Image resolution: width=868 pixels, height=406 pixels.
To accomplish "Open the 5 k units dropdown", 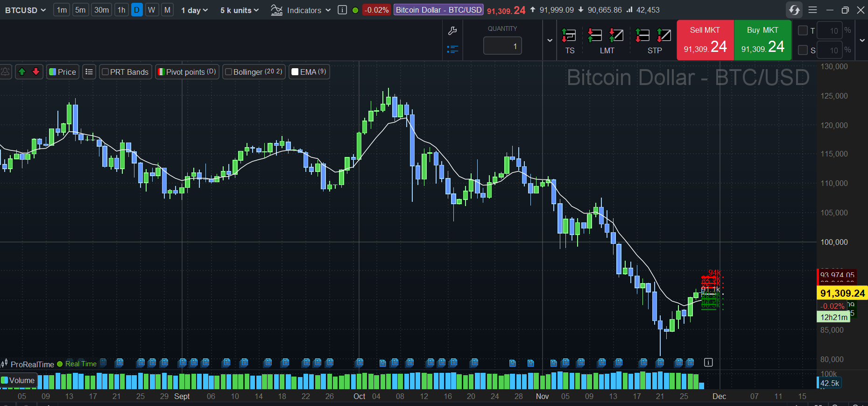I will click(x=239, y=10).
